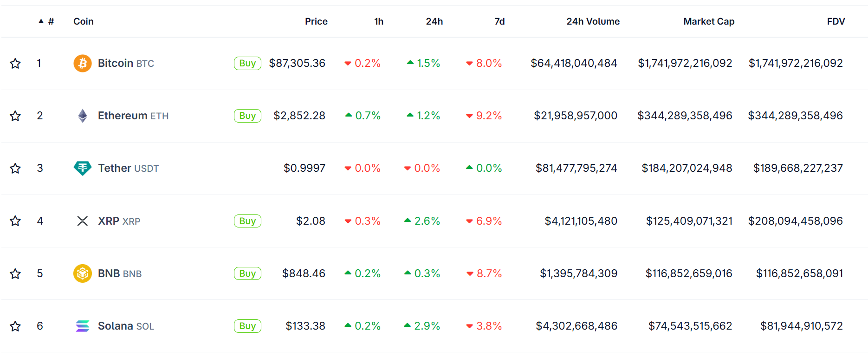
Task: Click the Solana SOL logo icon
Action: (82, 326)
